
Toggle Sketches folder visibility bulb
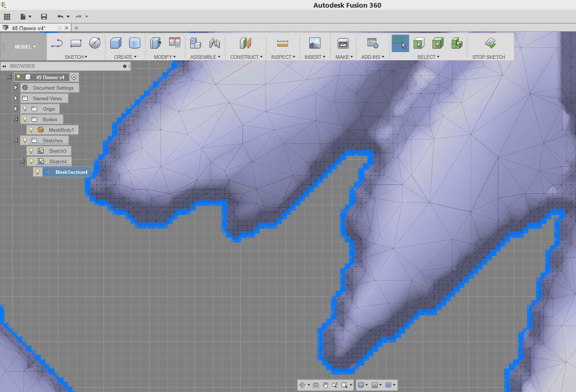pyautogui.click(x=25, y=140)
